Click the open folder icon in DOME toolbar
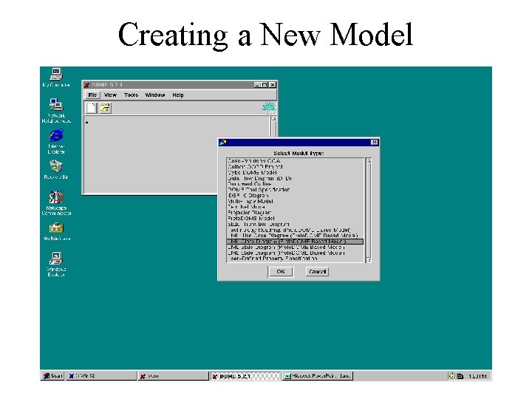This screenshot has width=532, height=399. [105, 108]
